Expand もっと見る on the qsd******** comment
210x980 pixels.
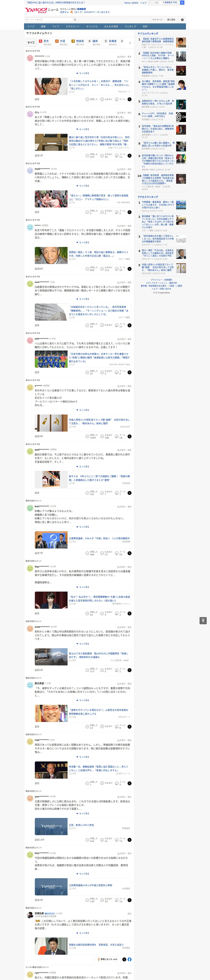[83, 466]
